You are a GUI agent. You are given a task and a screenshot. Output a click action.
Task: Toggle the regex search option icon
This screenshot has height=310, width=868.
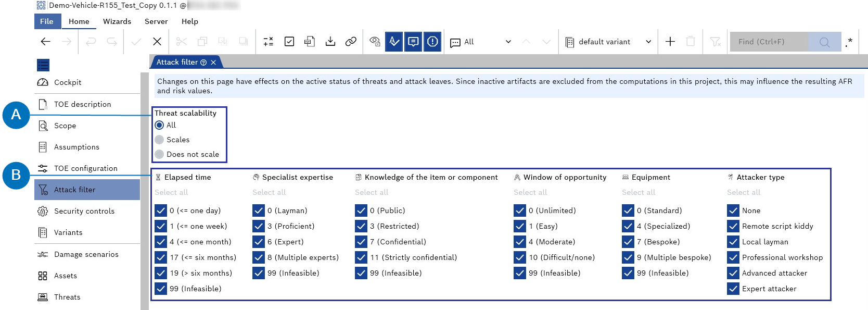[849, 42]
